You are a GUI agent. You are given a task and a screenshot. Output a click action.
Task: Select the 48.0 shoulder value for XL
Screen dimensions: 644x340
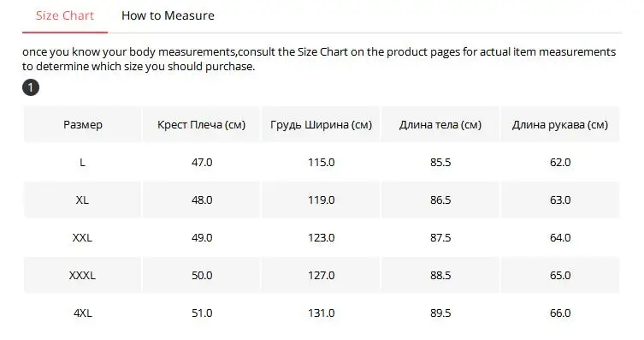coord(202,200)
